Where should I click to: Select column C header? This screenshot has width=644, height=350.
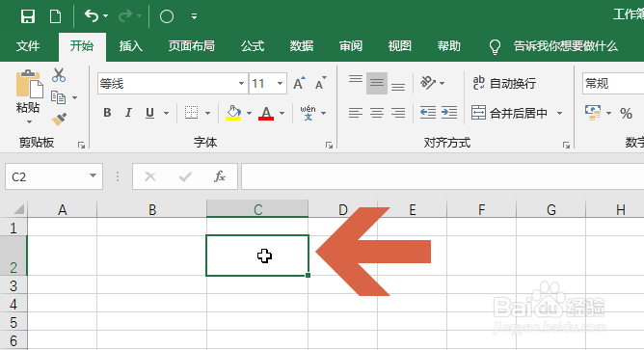pyautogui.click(x=257, y=209)
